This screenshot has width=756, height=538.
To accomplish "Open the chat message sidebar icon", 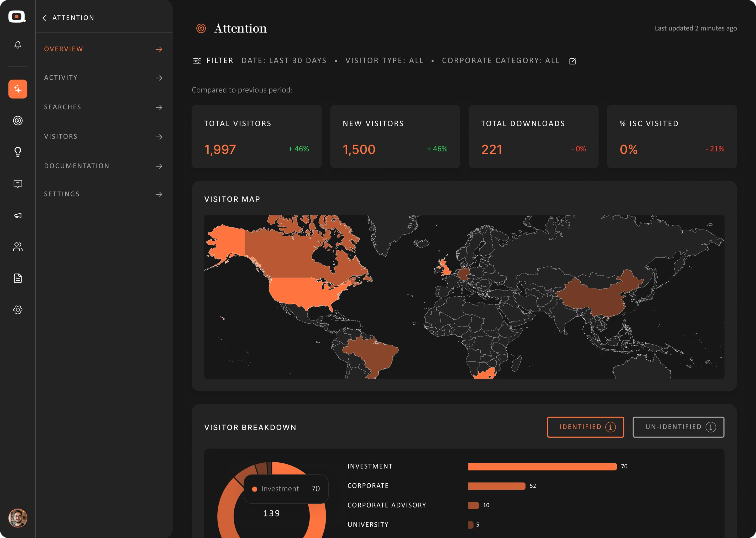I will [x=18, y=184].
